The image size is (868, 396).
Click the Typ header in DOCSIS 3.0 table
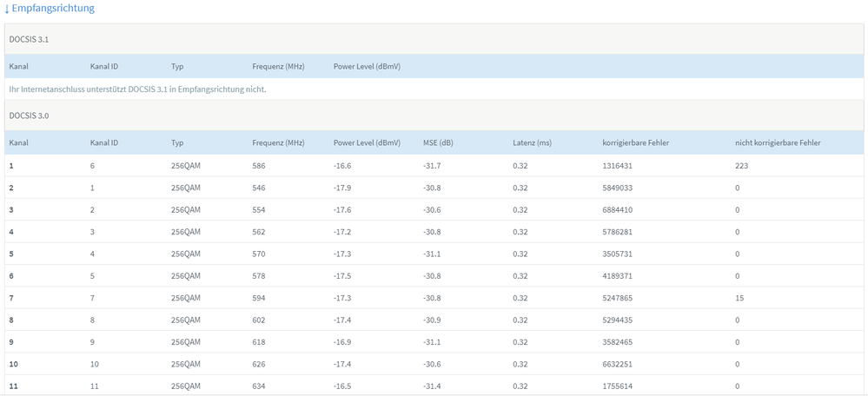(x=177, y=142)
